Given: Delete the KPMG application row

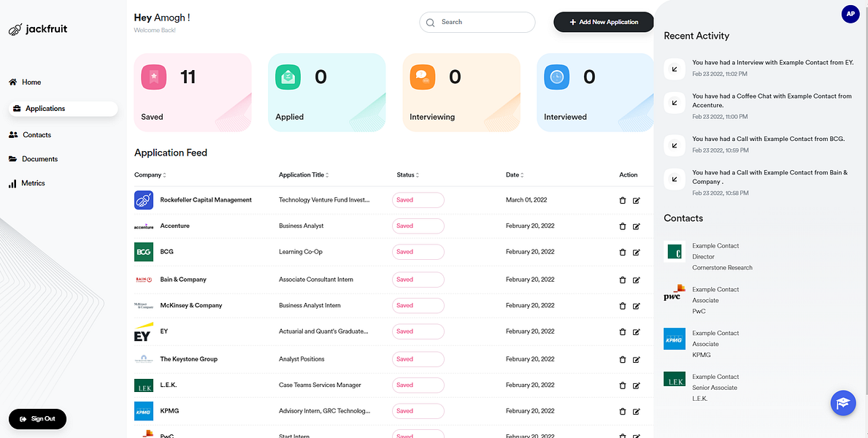Looking at the screenshot, I should tap(622, 412).
